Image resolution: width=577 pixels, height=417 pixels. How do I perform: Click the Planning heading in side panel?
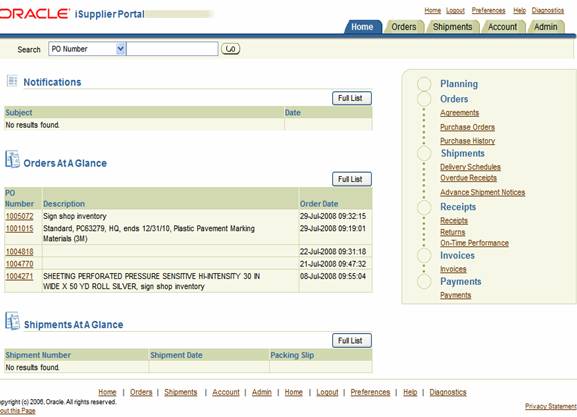click(x=459, y=84)
